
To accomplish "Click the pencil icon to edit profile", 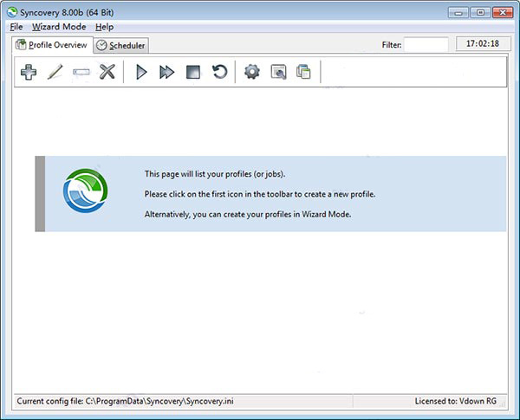I will 55,72.
